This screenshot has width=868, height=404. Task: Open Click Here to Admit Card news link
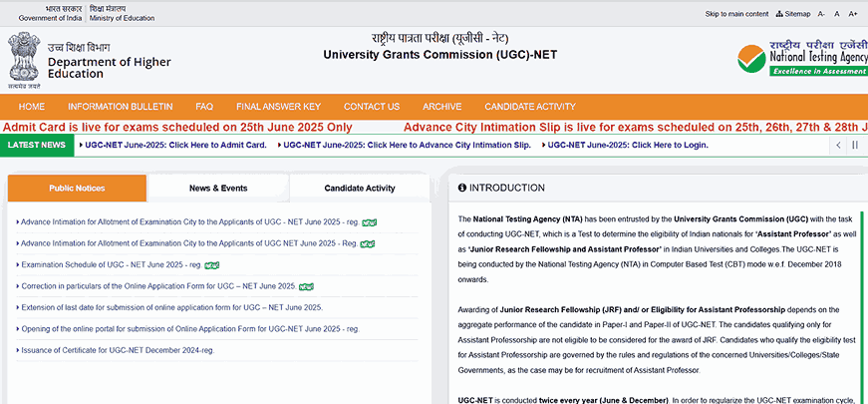click(175, 146)
